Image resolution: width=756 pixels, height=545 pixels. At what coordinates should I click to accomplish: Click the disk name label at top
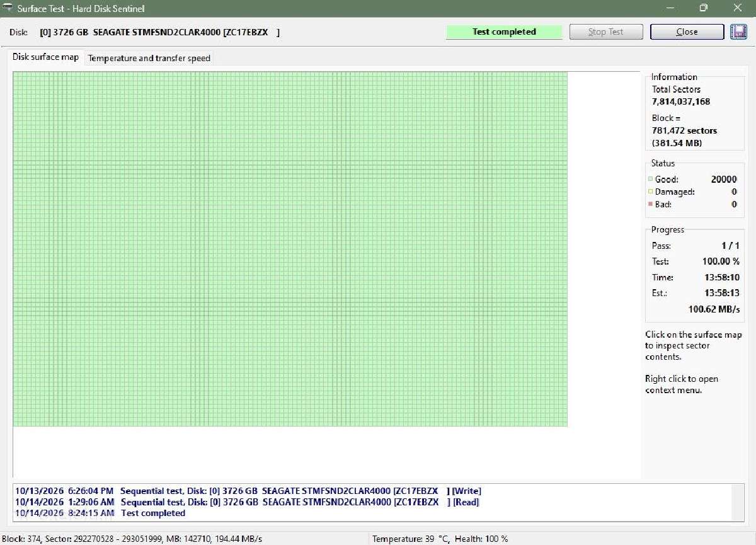coord(159,32)
